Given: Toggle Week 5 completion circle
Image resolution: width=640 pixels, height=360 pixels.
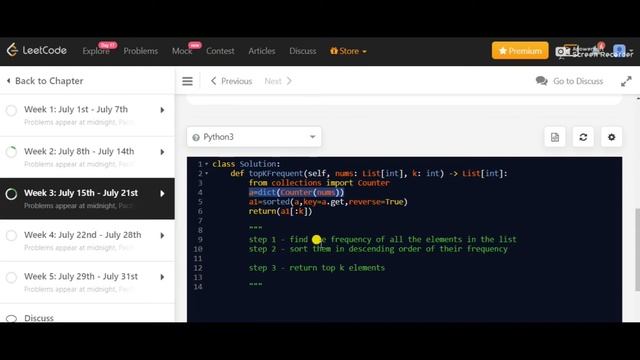Looking at the screenshot, I should click(x=11, y=277).
